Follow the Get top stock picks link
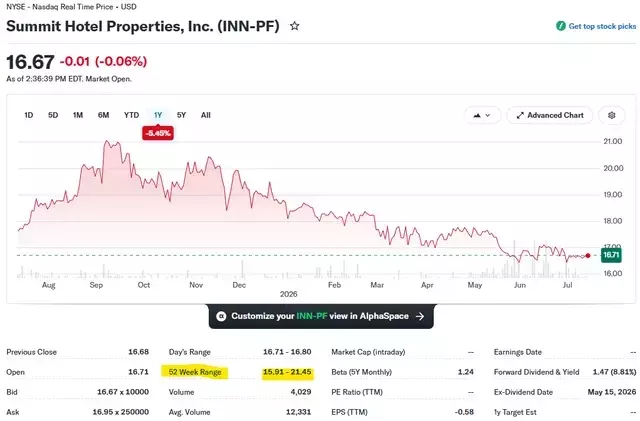The width and height of the screenshot is (640, 421). 602,26
